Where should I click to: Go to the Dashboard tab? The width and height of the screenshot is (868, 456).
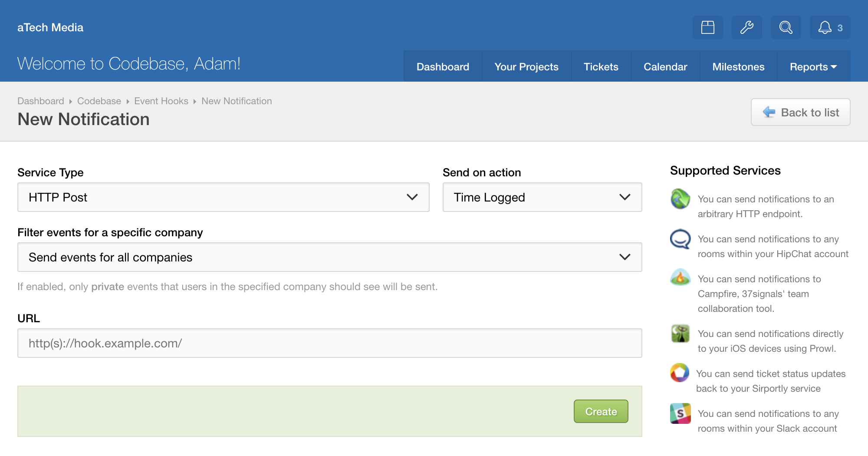coord(443,66)
